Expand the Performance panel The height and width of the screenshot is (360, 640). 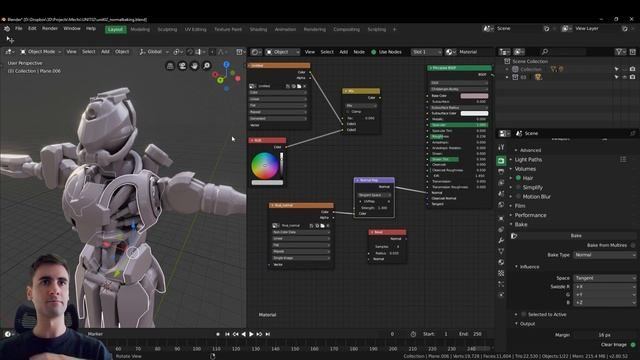pyautogui.click(x=530, y=215)
